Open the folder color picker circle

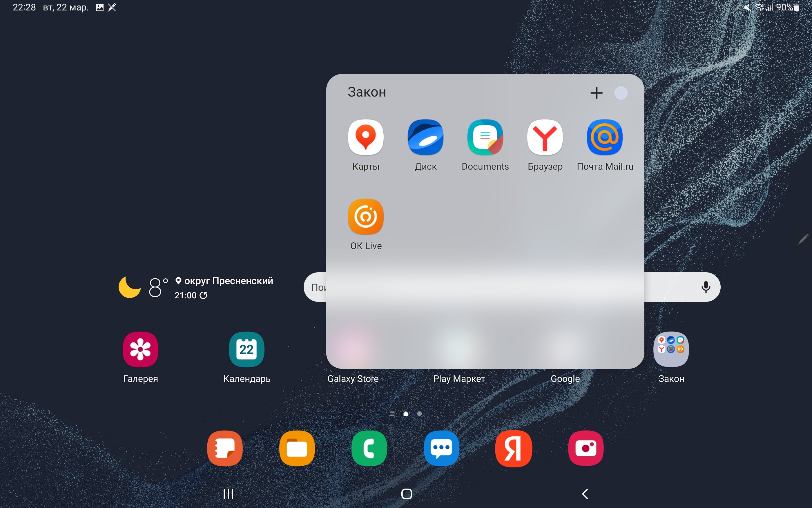point(621,93)
